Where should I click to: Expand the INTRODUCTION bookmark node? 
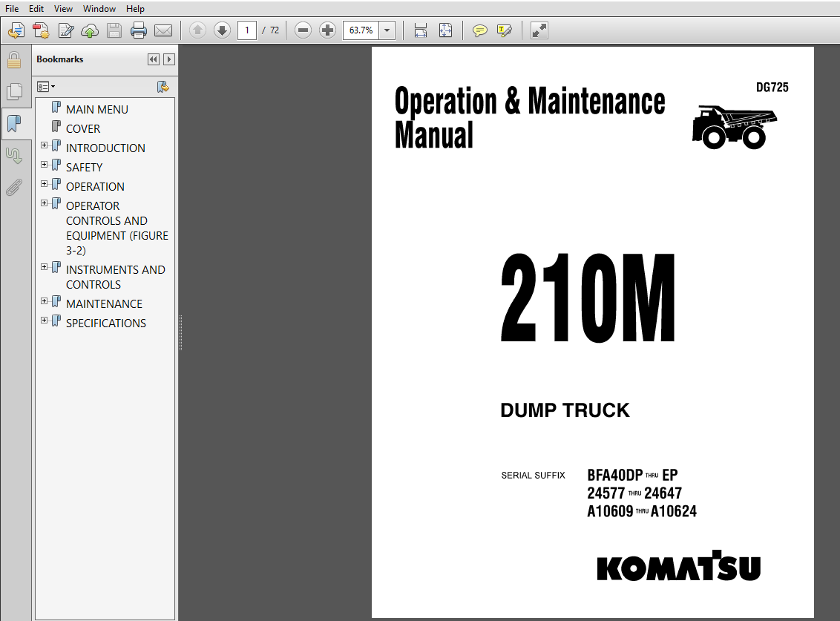pyautogui.click(x=45, y=145)
